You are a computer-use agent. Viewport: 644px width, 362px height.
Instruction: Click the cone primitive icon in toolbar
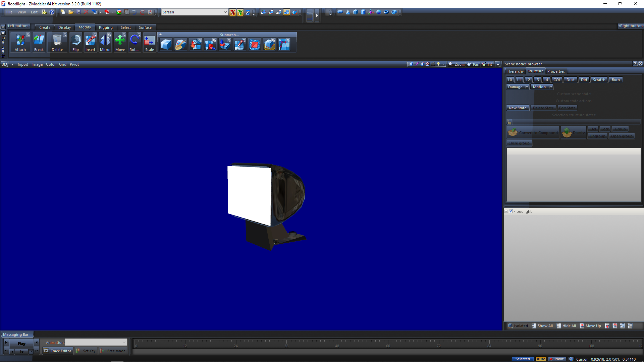pos(348,12)
